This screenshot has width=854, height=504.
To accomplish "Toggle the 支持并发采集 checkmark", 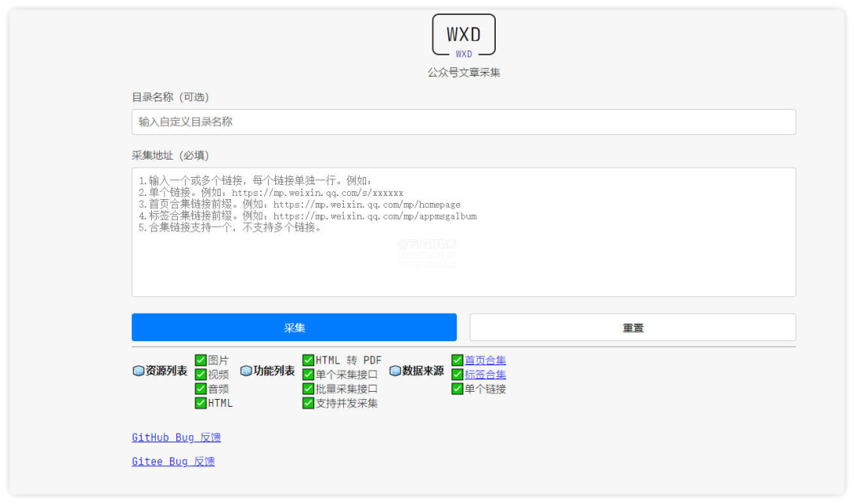I will (308, 403).
